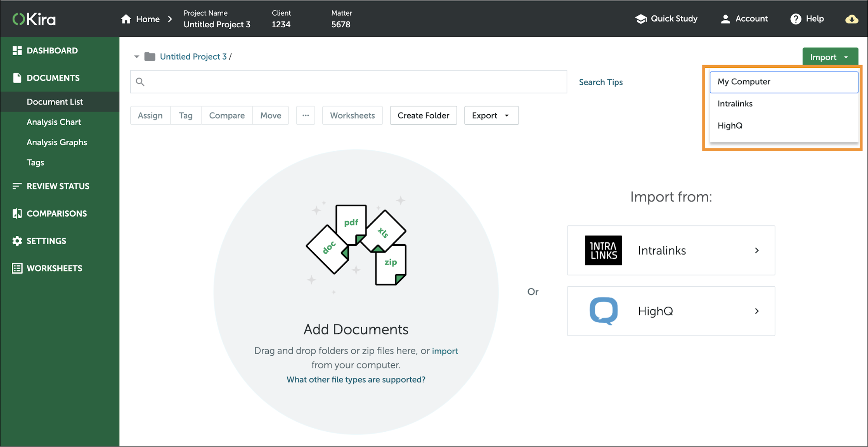This screenshot has width=868, height=447.
Task: Select Intralinks from Import menu
Action: point(784,104)
